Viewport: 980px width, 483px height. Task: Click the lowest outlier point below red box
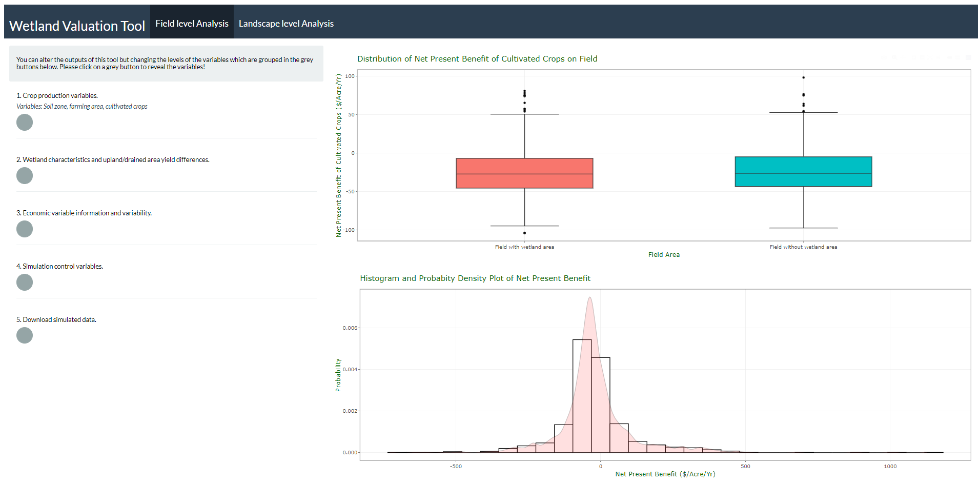(x=524, y=233)
